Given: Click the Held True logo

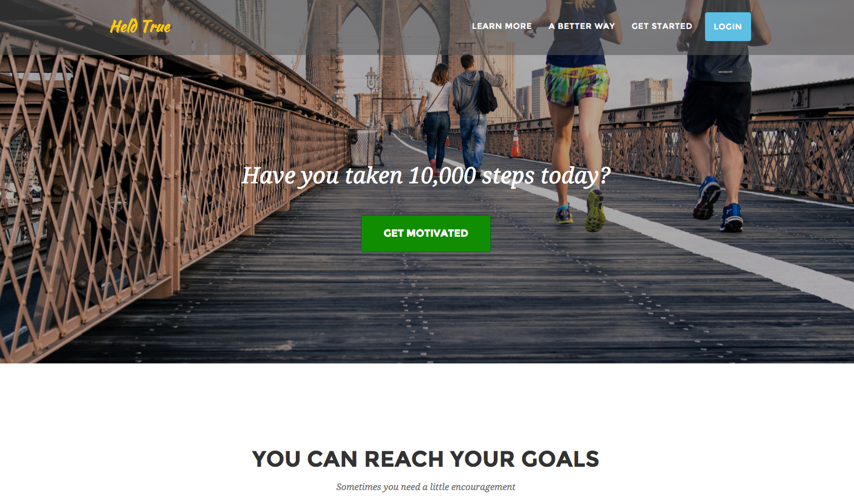Looking at the screenshot, I should click(141, 27).
